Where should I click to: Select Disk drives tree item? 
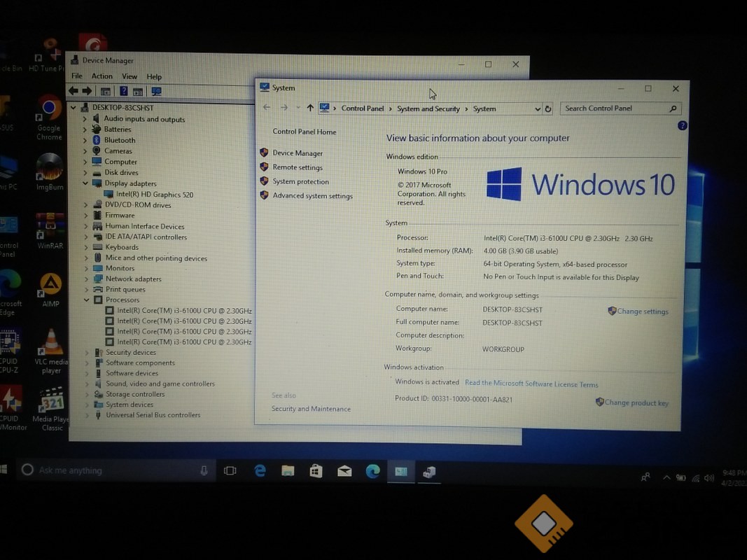point(122,172)
